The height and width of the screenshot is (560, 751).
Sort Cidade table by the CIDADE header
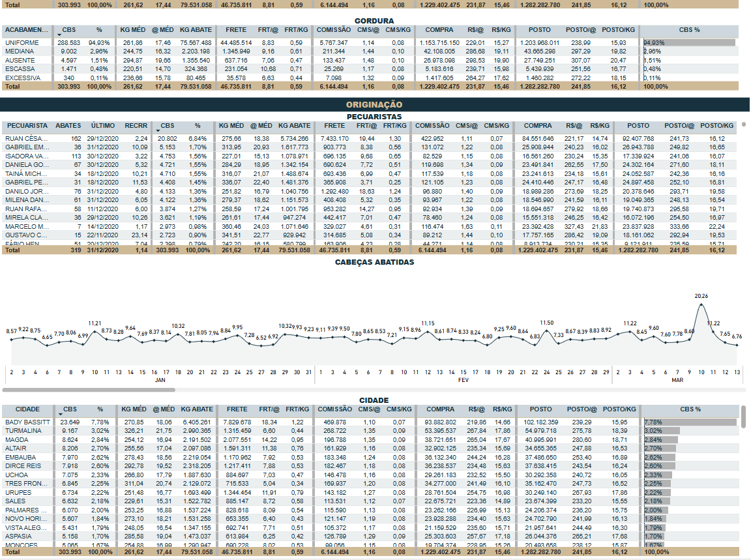tap(27, 409)
